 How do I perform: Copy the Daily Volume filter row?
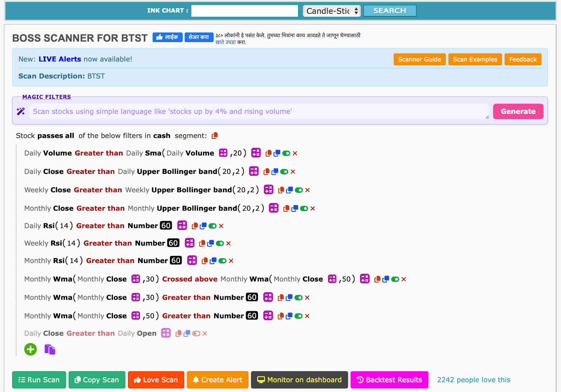point(269,153)
